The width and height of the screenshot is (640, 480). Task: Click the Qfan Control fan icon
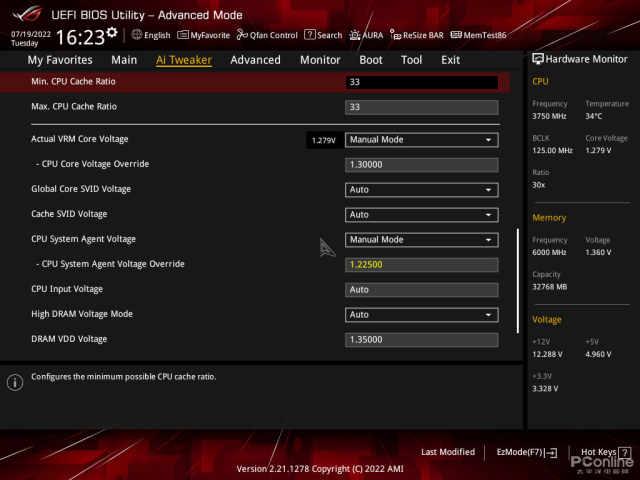click(x=242, y=35)
